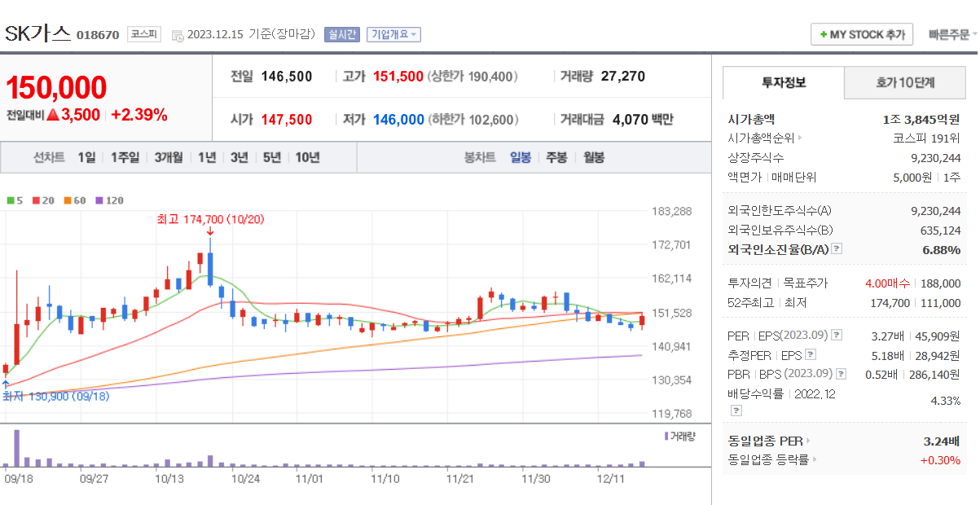This screenshot has width=980, height=505.
Task: Click the 저가 value 146,000
Action: point(398,120)
